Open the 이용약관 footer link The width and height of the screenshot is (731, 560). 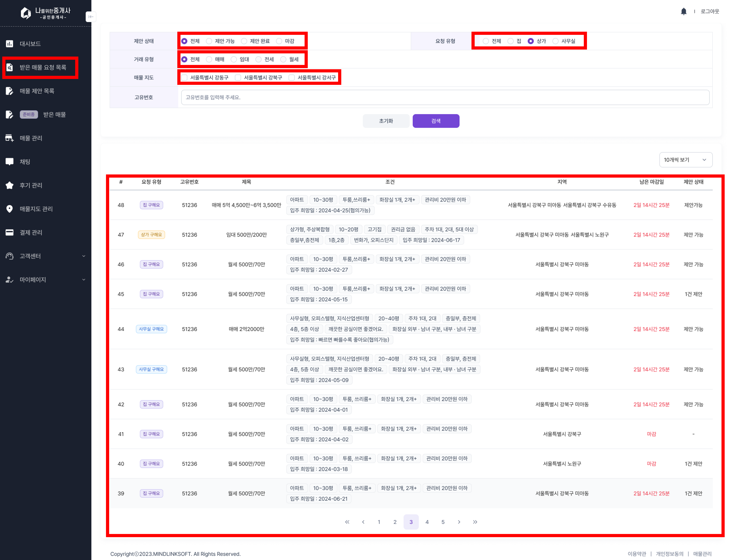[637, 554]
